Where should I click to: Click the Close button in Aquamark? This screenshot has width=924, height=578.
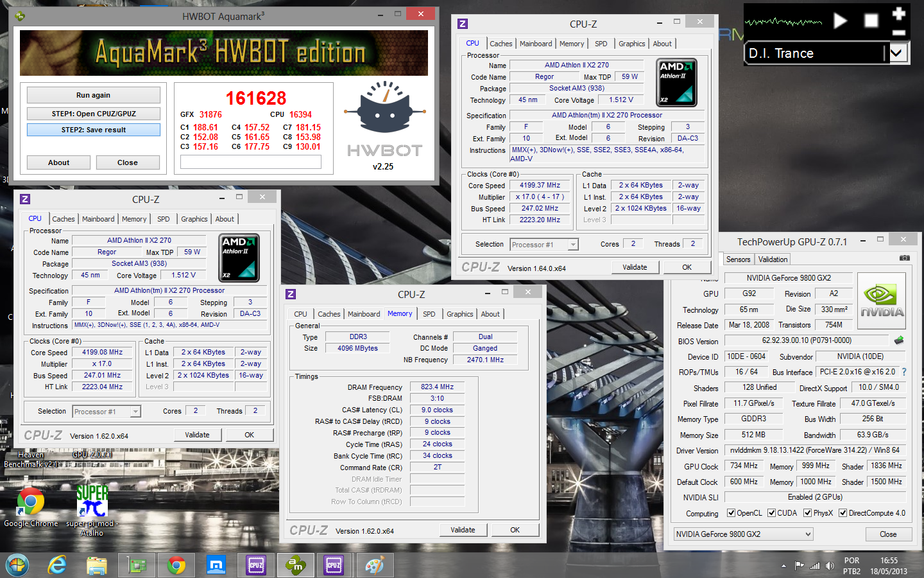(x=128, y=162)
